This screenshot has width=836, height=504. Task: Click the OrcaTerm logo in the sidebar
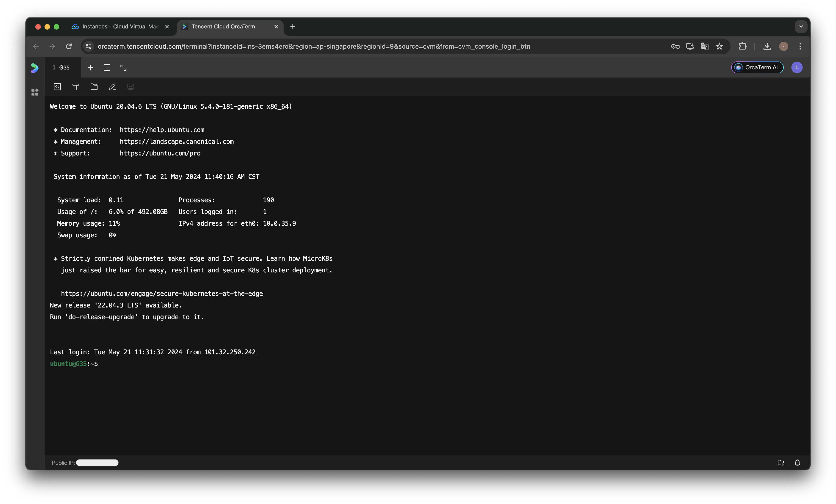pyautogui.click(x=35, y=68)
